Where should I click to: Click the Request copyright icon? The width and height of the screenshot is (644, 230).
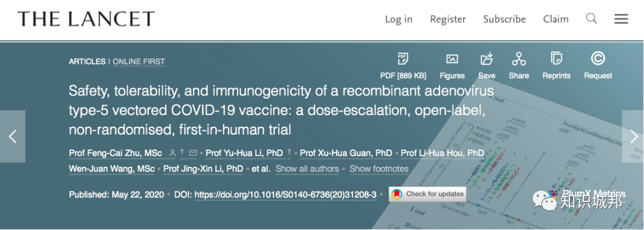[x=598, y=59]
